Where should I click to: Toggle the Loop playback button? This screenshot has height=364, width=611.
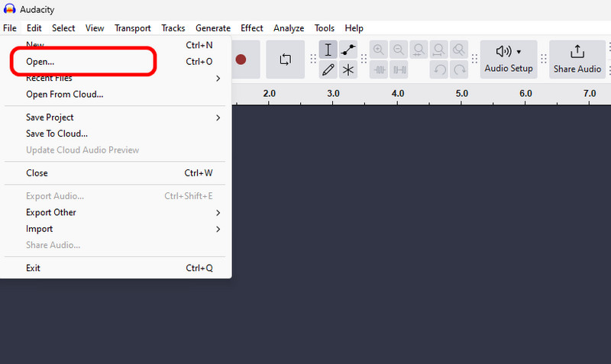click(x=285, y=60)
